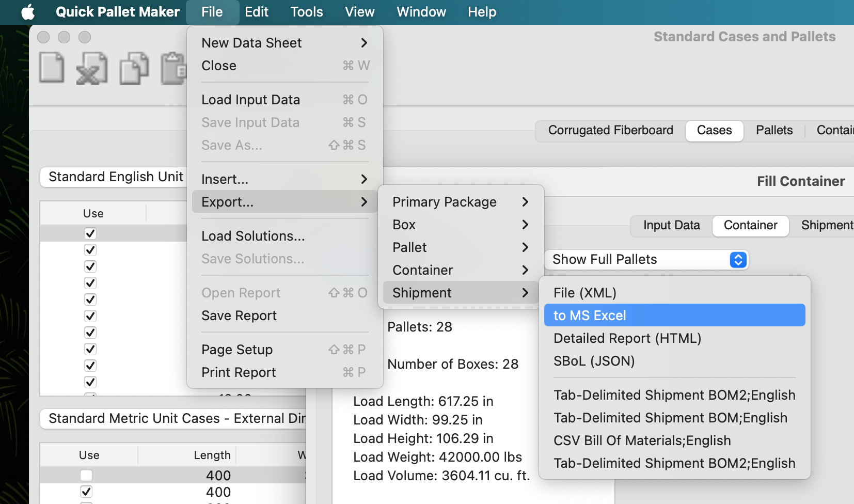Open the Quick Pallet Maker app menu

pos(118,12)
